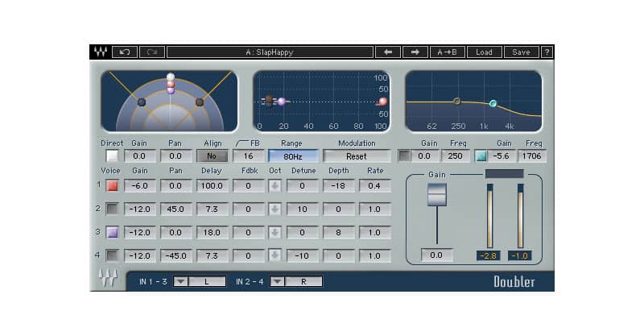Open help with the question mark button

547,52
